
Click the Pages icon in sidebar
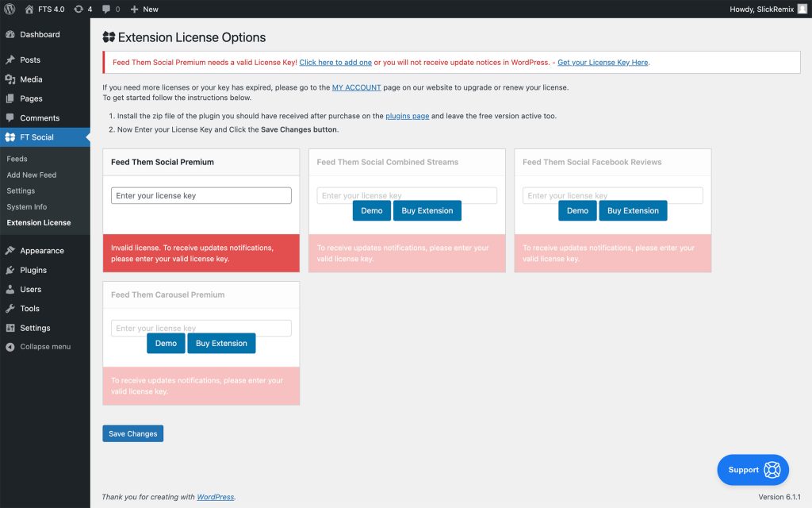click(x=10, y=98)
